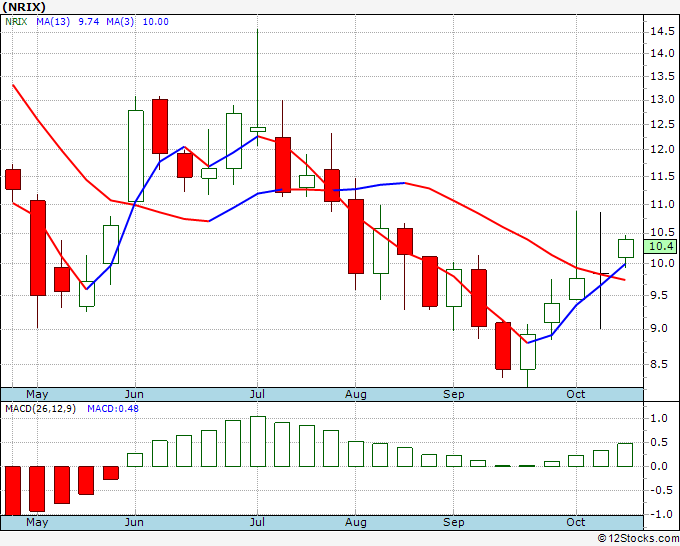
Task: Click the MACD:0.48 value label
Action: (x=113, y=409)
